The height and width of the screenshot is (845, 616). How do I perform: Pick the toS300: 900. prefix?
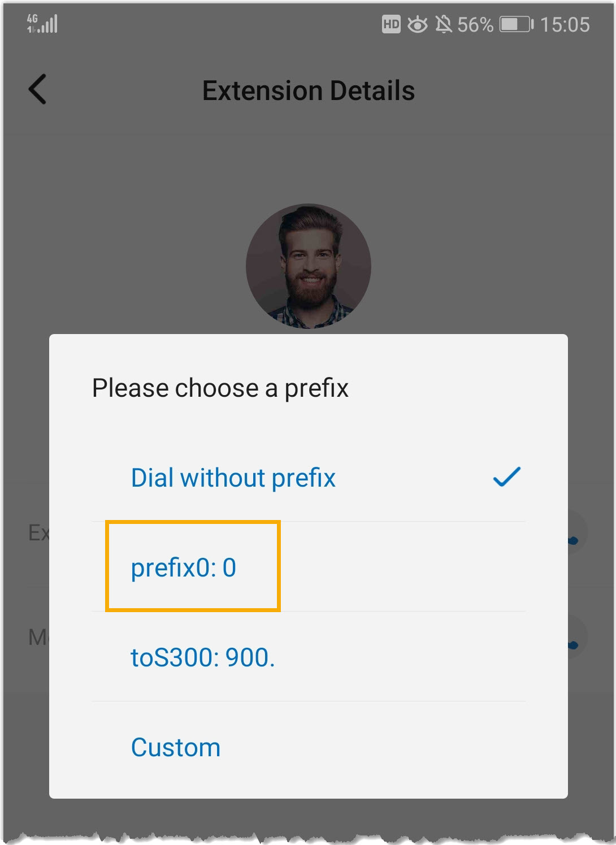point(203,657)
